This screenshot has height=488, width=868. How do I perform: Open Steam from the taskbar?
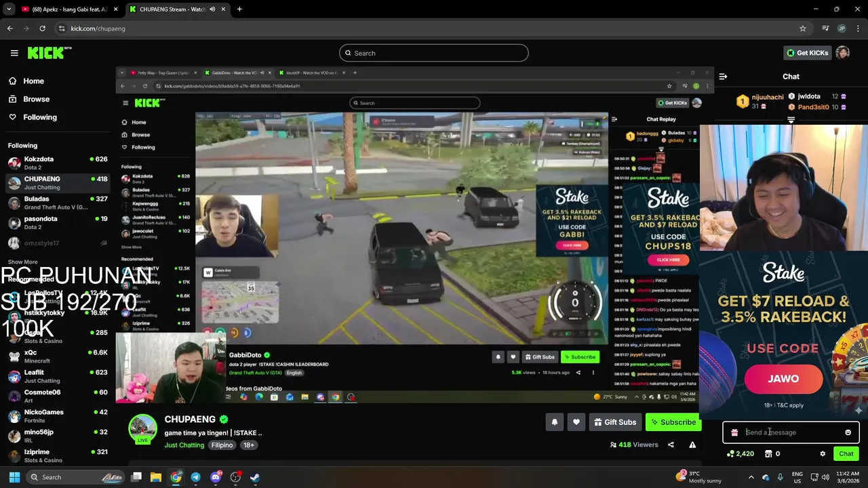point(255,477)
